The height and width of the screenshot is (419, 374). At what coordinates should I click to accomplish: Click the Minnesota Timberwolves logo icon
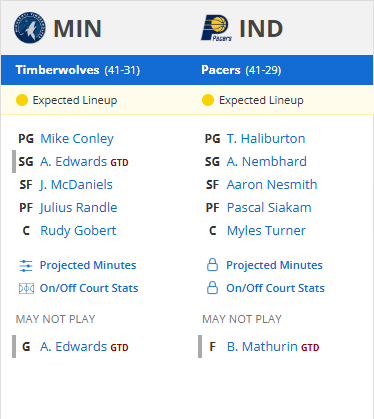tap(30, 28)
